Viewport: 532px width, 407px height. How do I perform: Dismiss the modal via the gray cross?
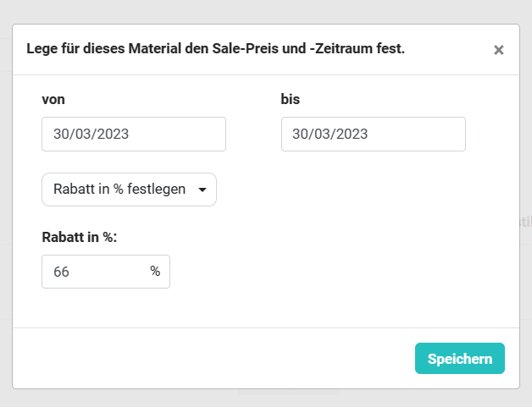(x=498, y=50)
